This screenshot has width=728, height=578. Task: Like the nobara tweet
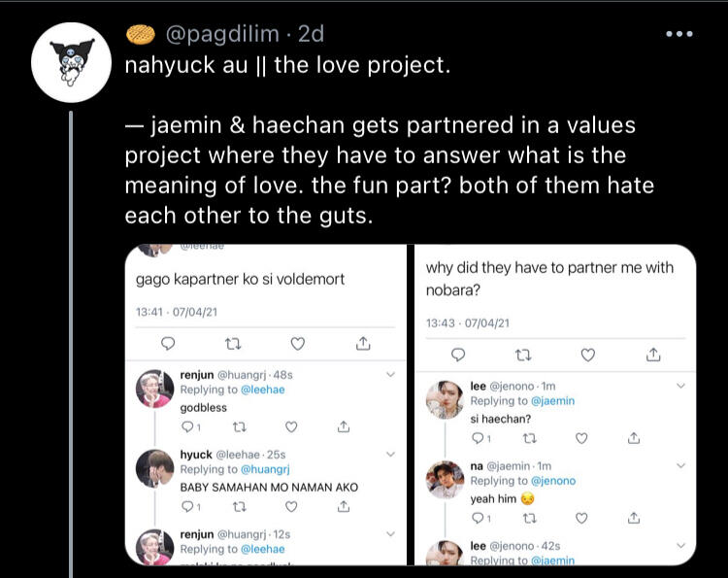click(x=589, y=354)
